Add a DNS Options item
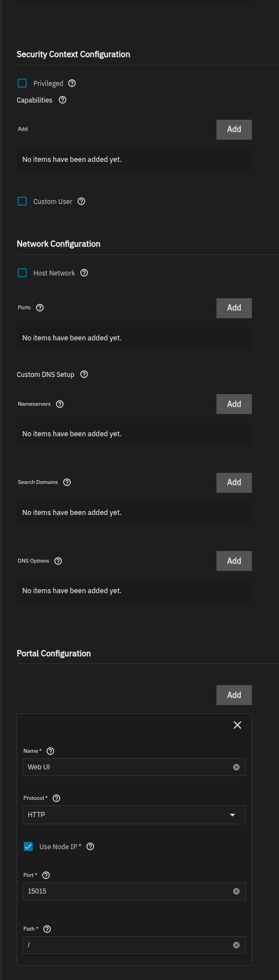 click(234, 561)
